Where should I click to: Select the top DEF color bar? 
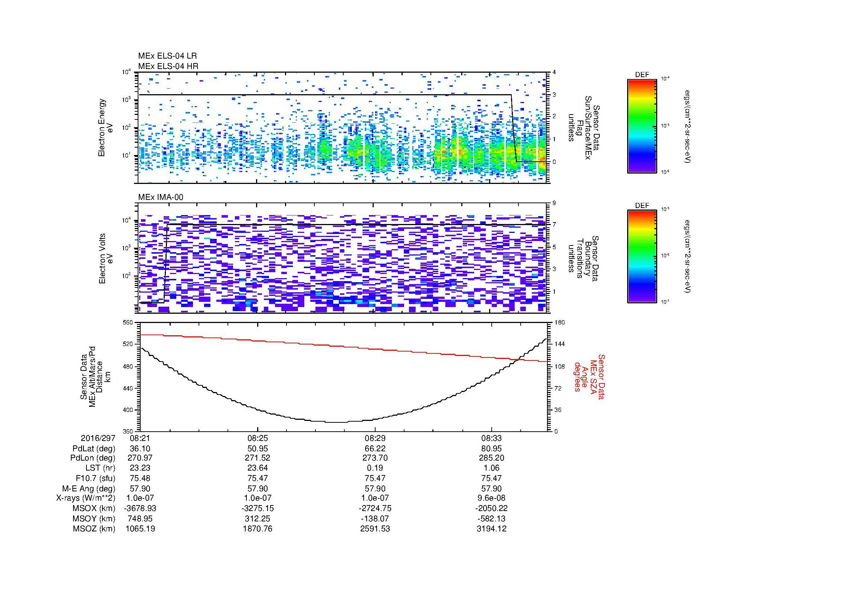tap(642, 126)
